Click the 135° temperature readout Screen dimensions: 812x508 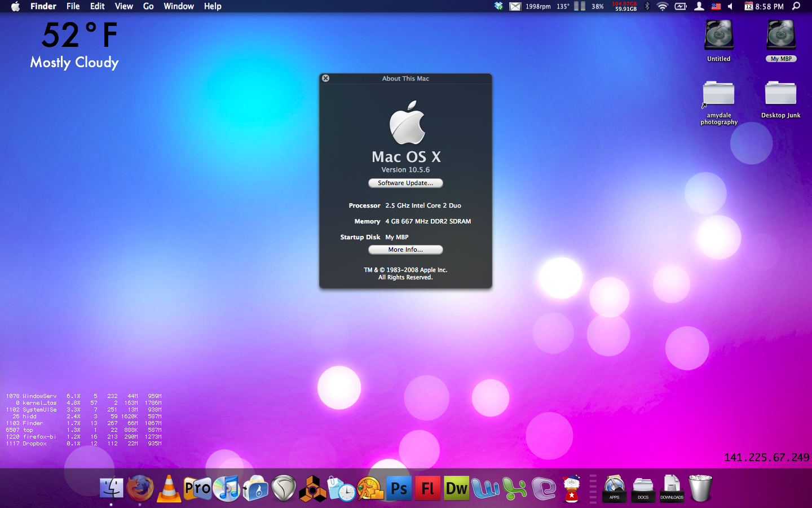(563, 6)
